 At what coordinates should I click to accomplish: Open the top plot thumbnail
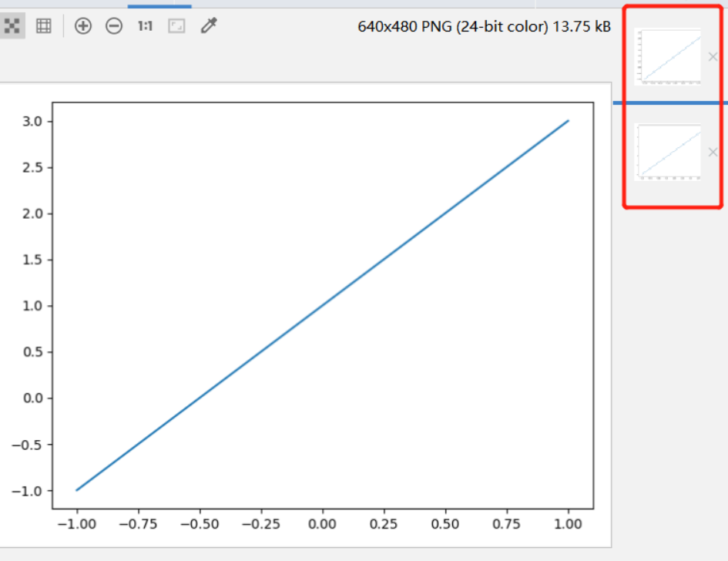[x=668, y=57]
